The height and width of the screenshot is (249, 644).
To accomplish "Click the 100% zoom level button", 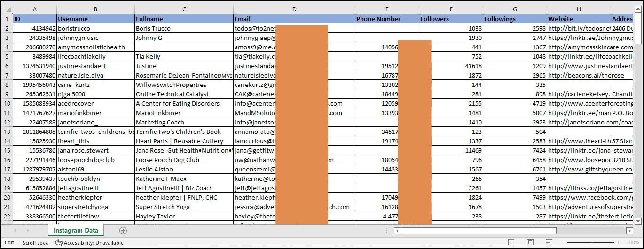I will pyautogui.click(x=633, y=242).
